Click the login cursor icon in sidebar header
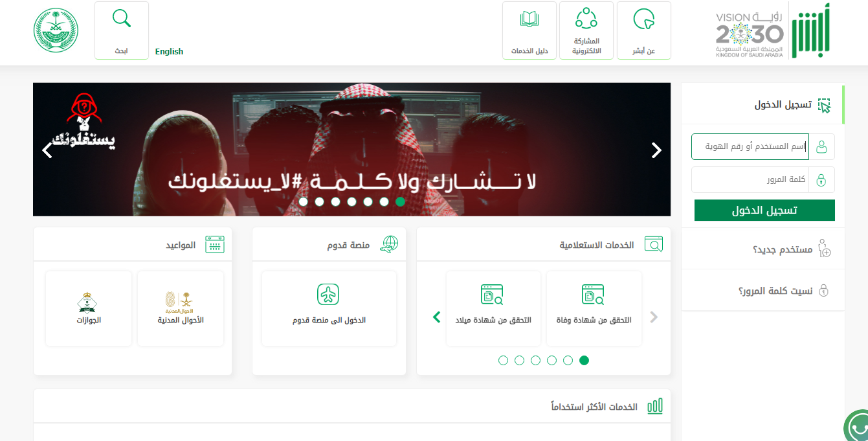The image size is (868, 441). pyautogui.click(x=824, y=105)
